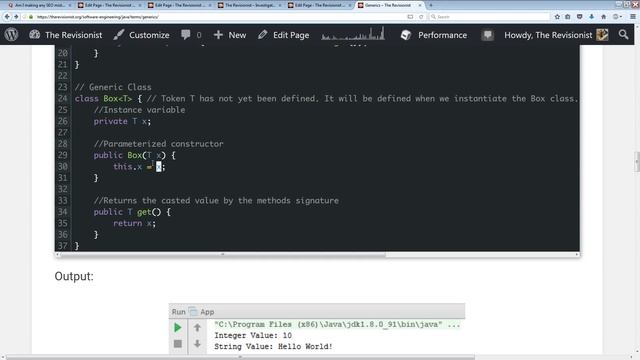Image resolution: width=640 pixels, height=360 pixels.
Task: Switch to the first browser tab
Action: [x=39, y=5]
